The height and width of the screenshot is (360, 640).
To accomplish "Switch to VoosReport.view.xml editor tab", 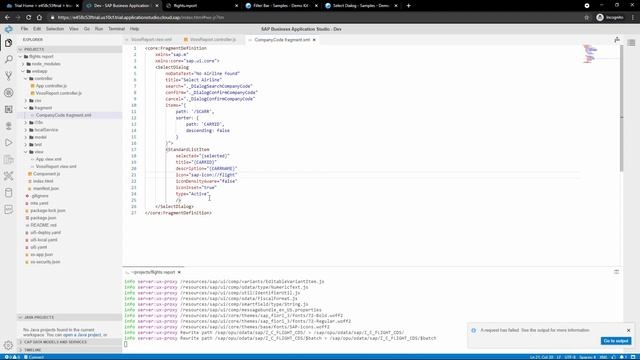I will click(x=151, y=40).
